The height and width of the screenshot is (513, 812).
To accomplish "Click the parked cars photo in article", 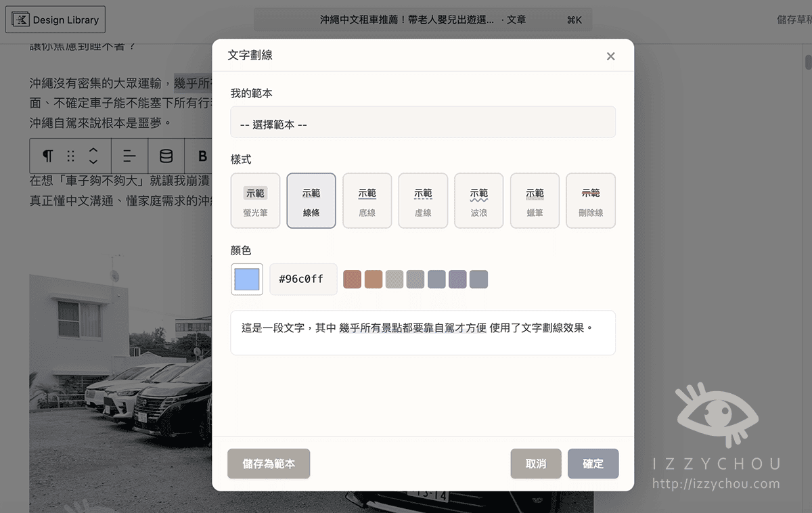I will [121, 382].
